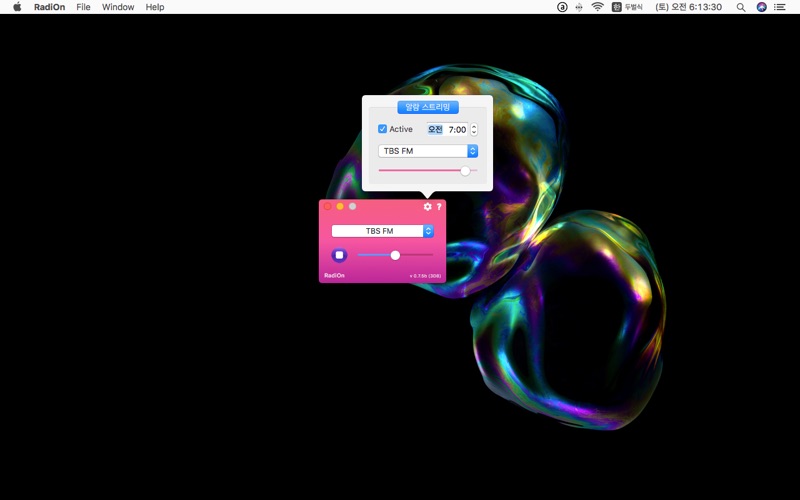Screen dimensions: 800x500
Task: Open the Notification Center list icon
Action: [780, 7]
